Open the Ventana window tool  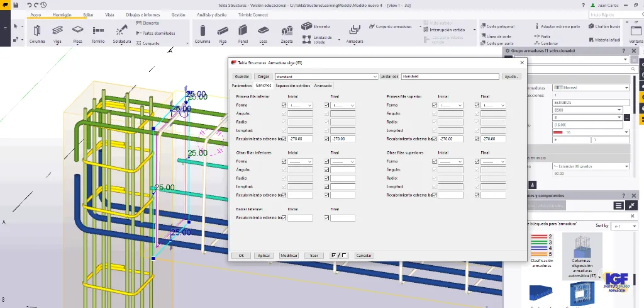(636, 34)
